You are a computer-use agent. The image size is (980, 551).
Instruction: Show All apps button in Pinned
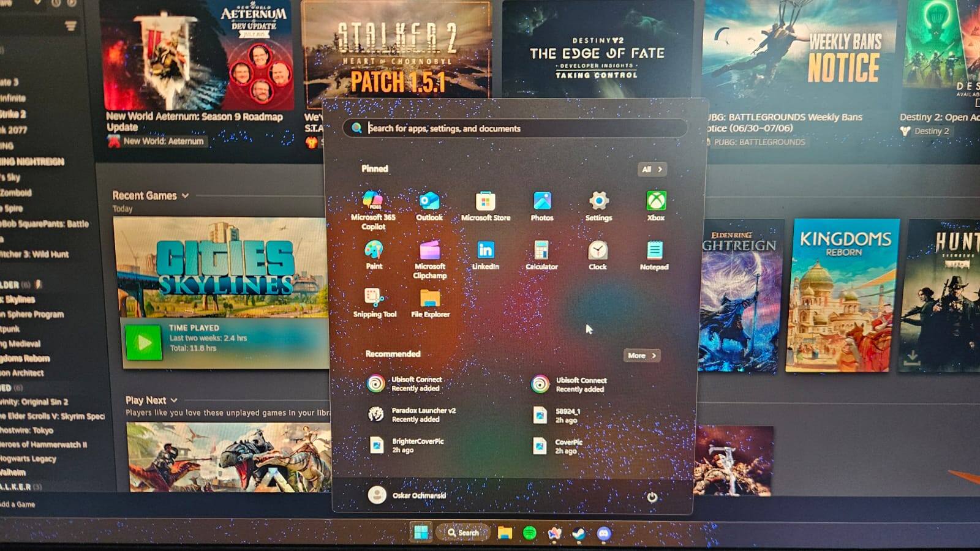652,169
